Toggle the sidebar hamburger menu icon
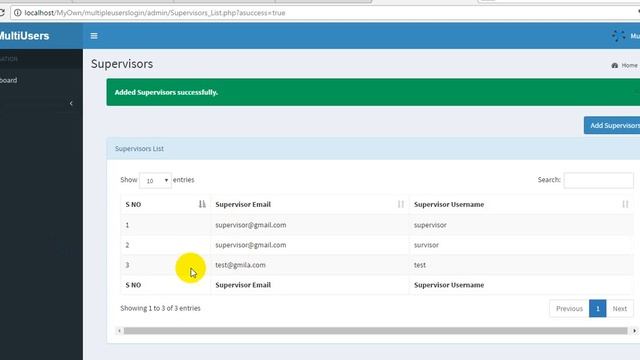This screenshot has height=360, width=640. pos(94,36)
